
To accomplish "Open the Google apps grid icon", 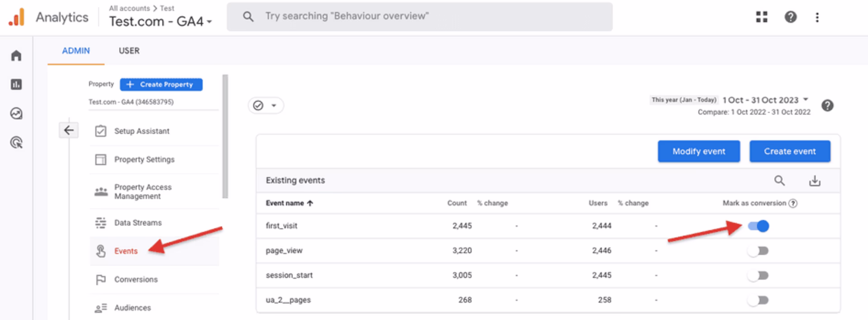I will tap(762, 17).
